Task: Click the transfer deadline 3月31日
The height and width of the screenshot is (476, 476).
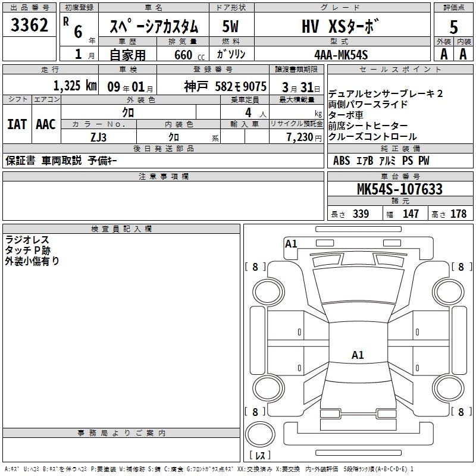Action: 301,87
